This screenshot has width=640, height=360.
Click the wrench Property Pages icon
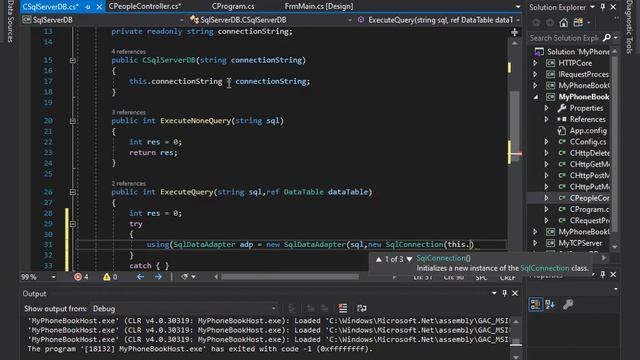click(568, 304)
